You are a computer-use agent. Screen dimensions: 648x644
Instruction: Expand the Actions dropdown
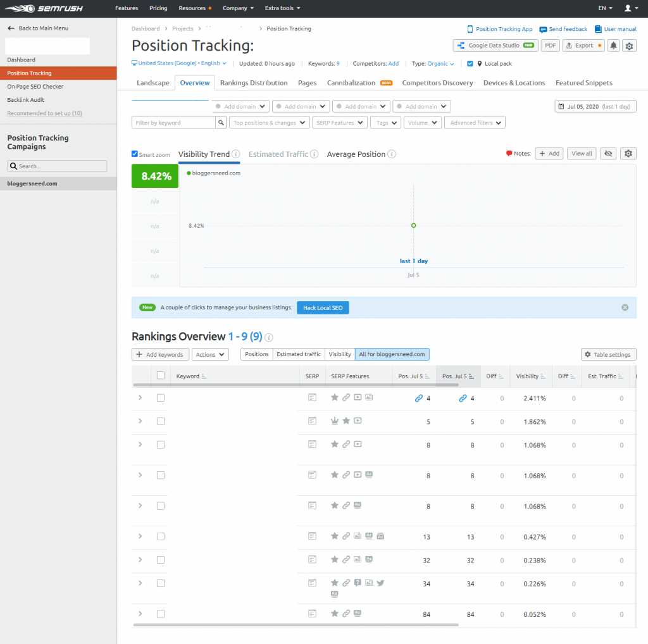210,354
